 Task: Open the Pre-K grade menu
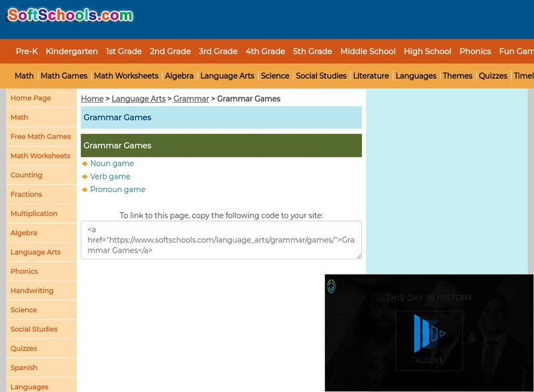point(27,51)
